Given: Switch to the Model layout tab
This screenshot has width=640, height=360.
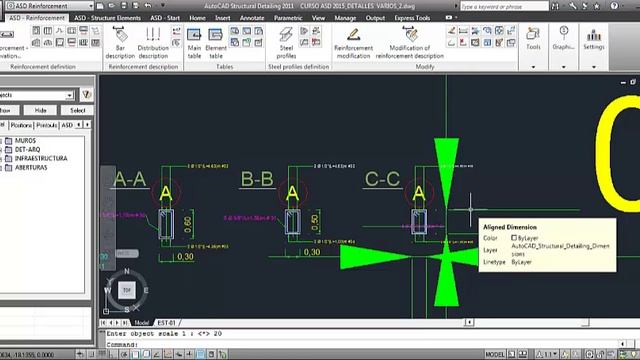Looking at the screenshot, I should click(x=142, y=323).
